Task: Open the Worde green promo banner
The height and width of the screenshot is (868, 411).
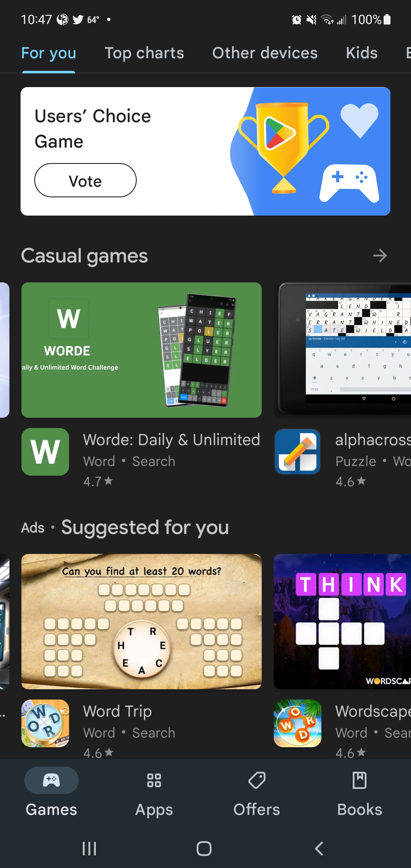Action: click(142, 350)
